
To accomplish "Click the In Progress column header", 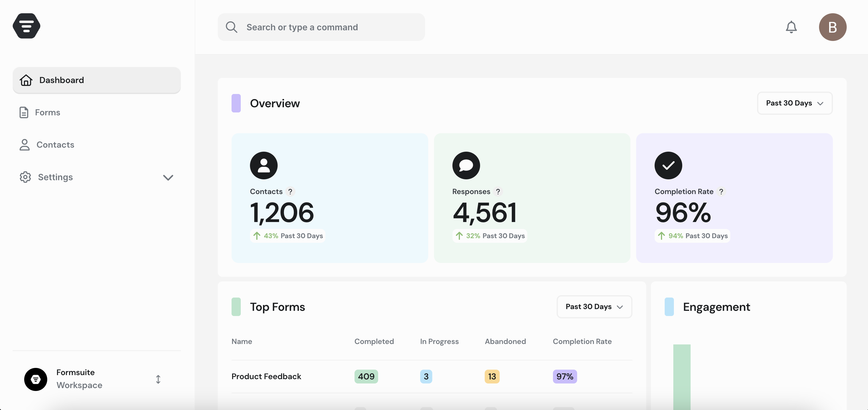I will tap(439, 341).
